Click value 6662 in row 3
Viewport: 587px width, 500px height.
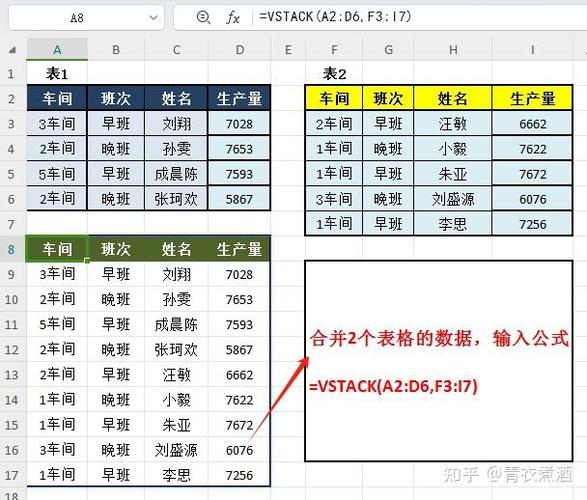(x=532, y=124)
